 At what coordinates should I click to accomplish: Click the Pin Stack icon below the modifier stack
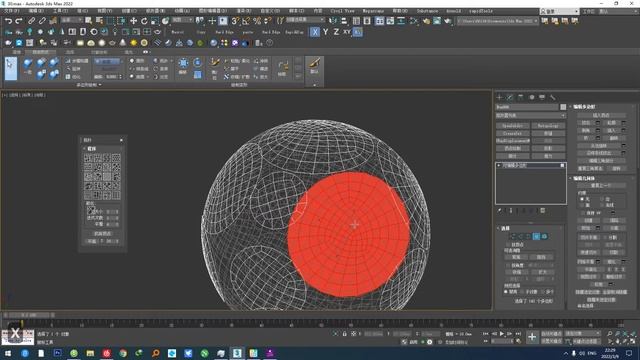click(x=500, y=210)
